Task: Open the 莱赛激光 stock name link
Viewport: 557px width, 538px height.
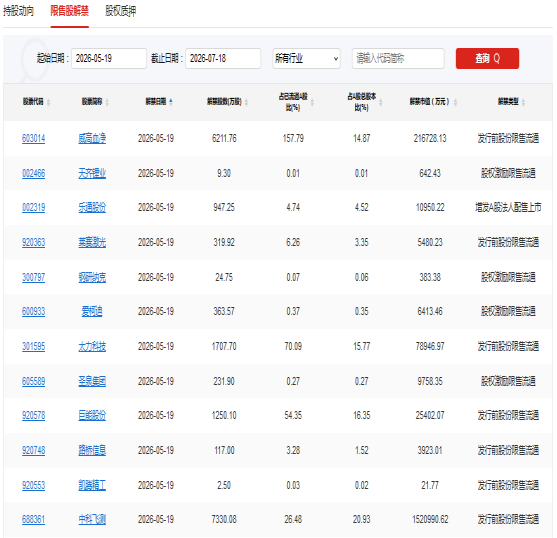Action: tap(92, 243)
